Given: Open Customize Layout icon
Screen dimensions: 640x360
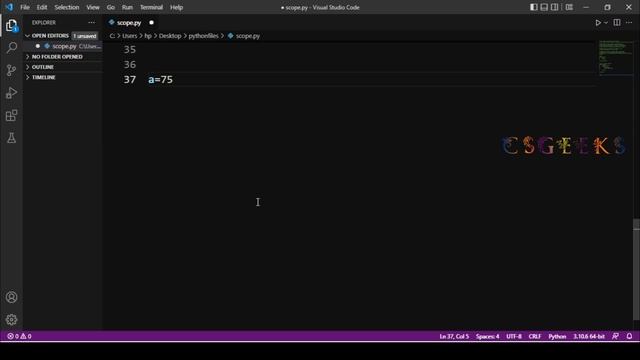Looking at the screenshot, I should click(x=569, y=7).
